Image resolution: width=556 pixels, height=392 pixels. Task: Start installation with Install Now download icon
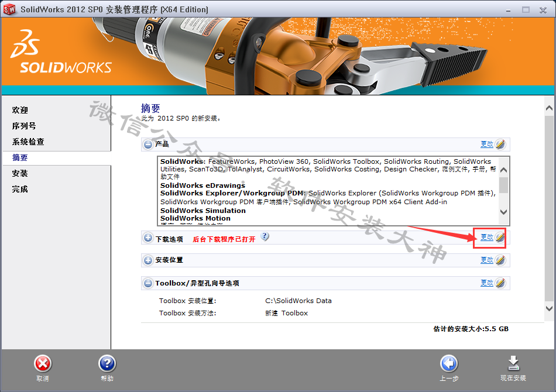[513, 363]
